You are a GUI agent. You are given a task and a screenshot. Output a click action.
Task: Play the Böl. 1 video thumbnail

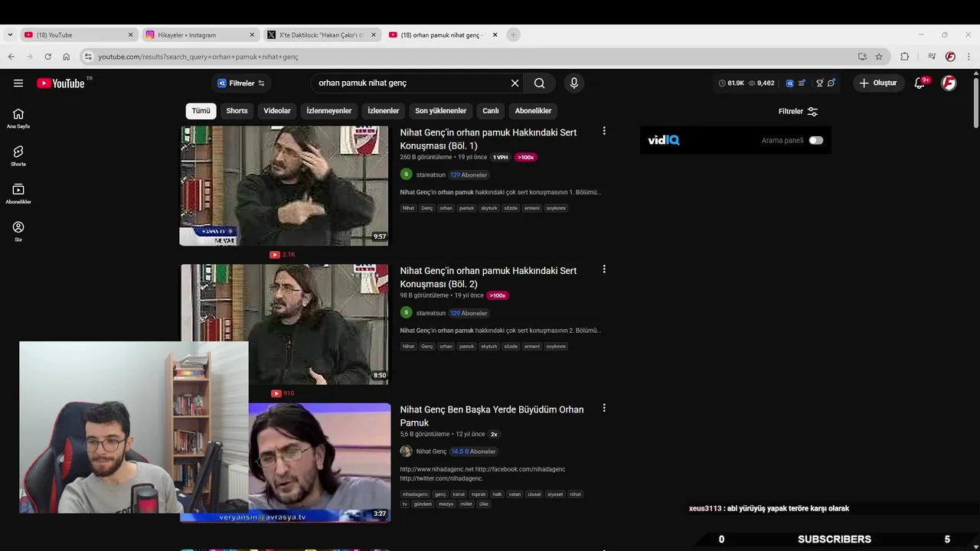284,186
